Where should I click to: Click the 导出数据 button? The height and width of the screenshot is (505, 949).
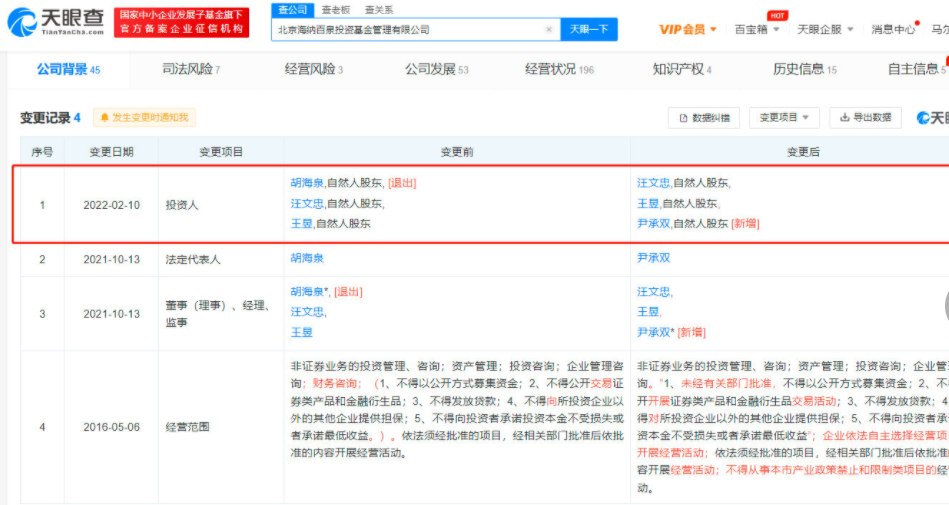point(865,117)
